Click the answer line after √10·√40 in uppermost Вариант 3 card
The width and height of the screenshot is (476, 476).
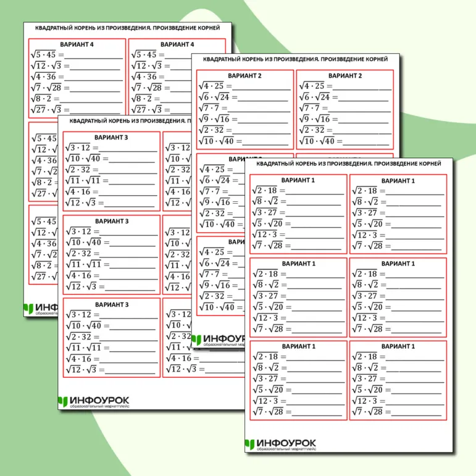point(132,162)
